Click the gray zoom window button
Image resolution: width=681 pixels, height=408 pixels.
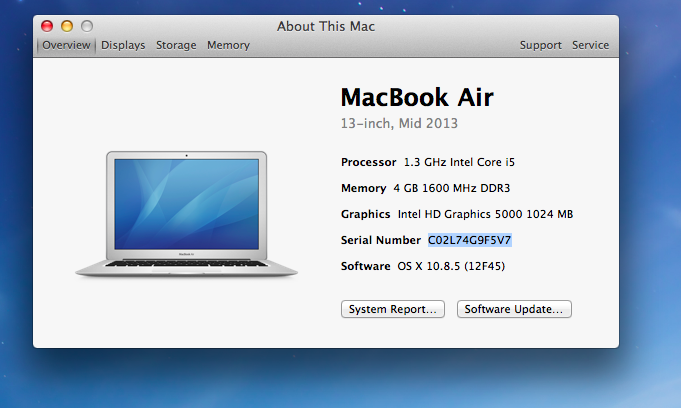[x=87, y=26]
